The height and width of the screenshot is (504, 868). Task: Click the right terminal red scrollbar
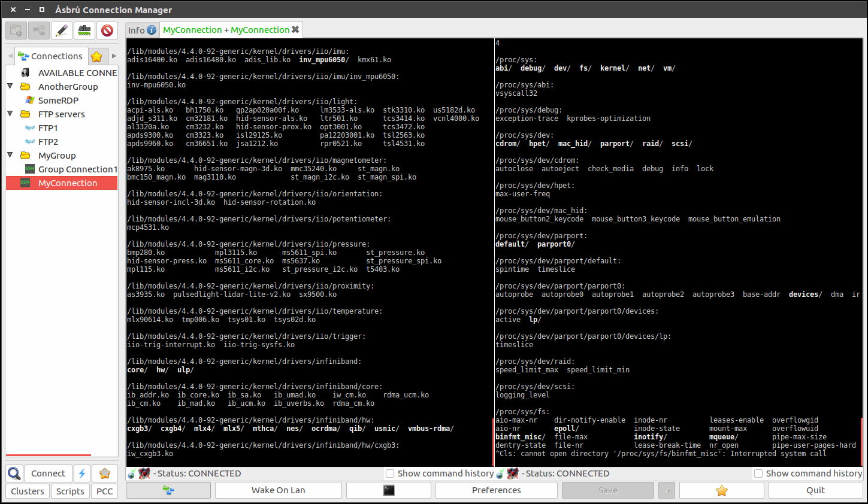coord(861,441)
